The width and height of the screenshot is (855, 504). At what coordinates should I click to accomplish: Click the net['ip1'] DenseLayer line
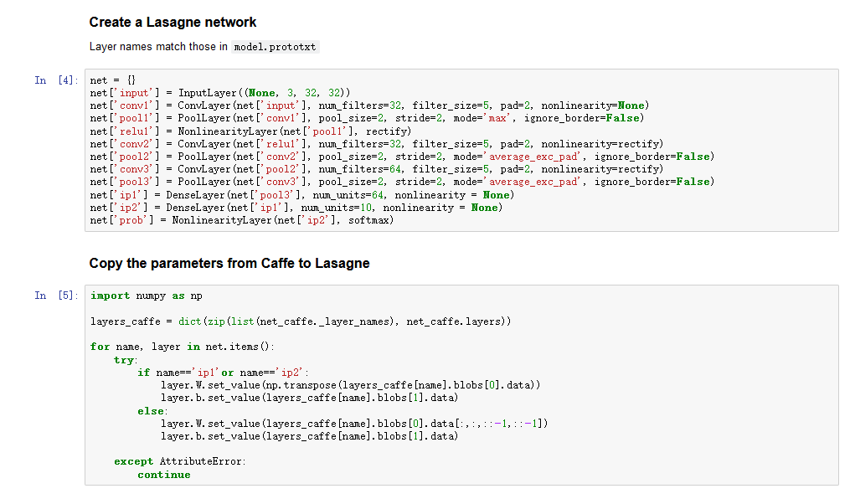coord(301,195)
